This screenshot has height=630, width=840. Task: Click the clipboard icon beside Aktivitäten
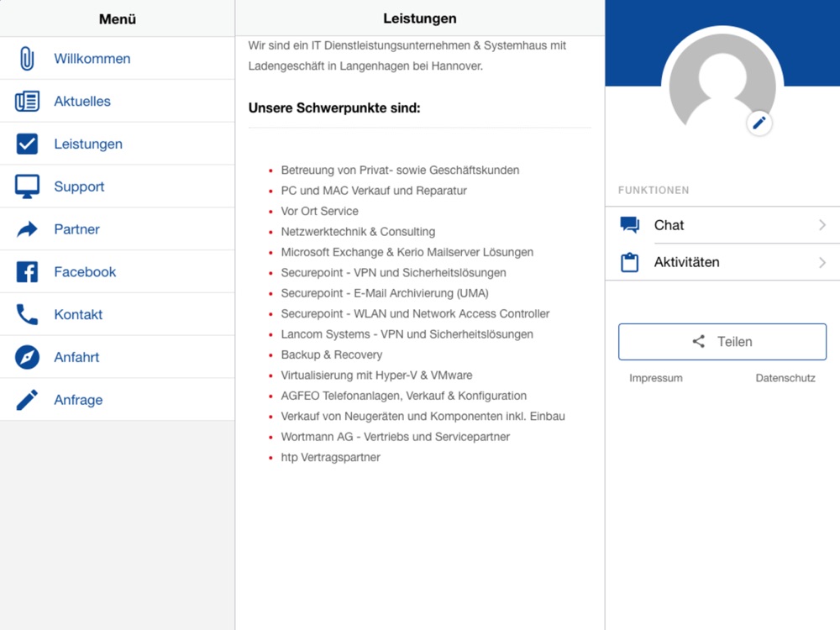click(x=630, y=262)
